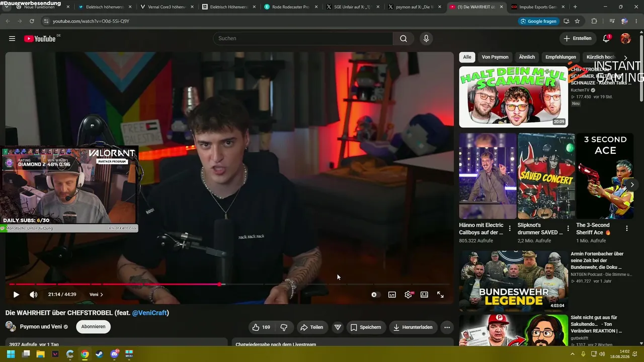Select the Von Psymon filter chip
Viewport: 644px width, 362px height.
[495, 57]
